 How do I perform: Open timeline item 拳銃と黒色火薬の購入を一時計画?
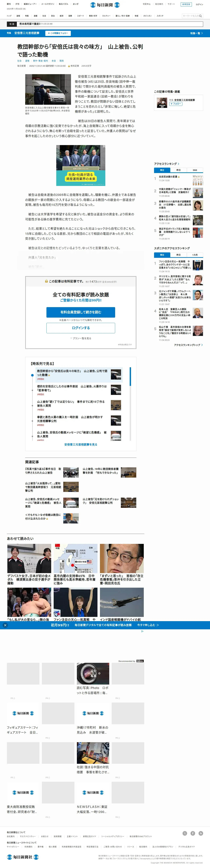point(70,419)
